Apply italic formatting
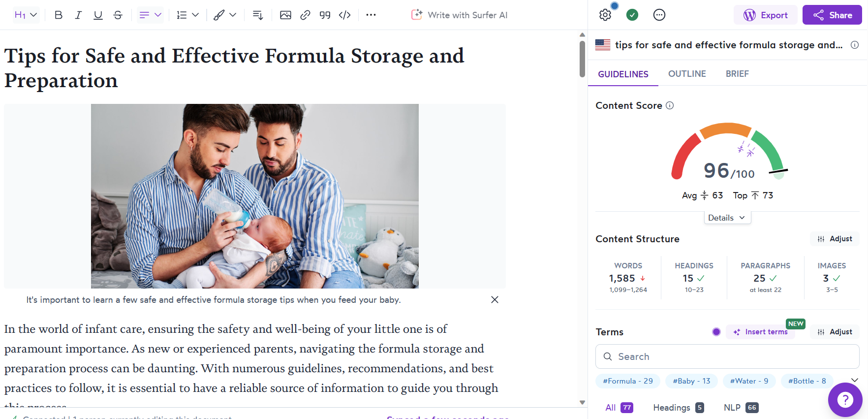 78,15
